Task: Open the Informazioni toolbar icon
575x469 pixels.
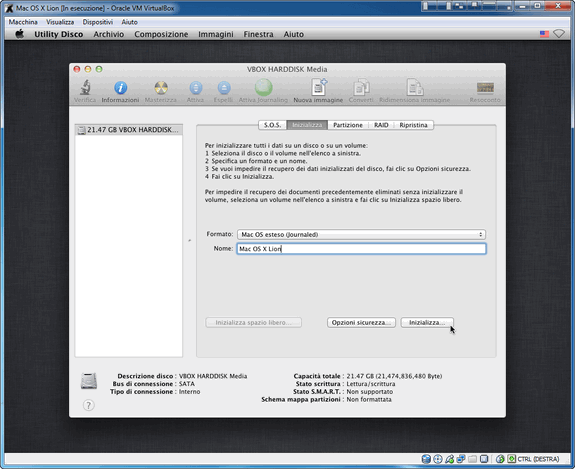Action: tap(120, 88)
